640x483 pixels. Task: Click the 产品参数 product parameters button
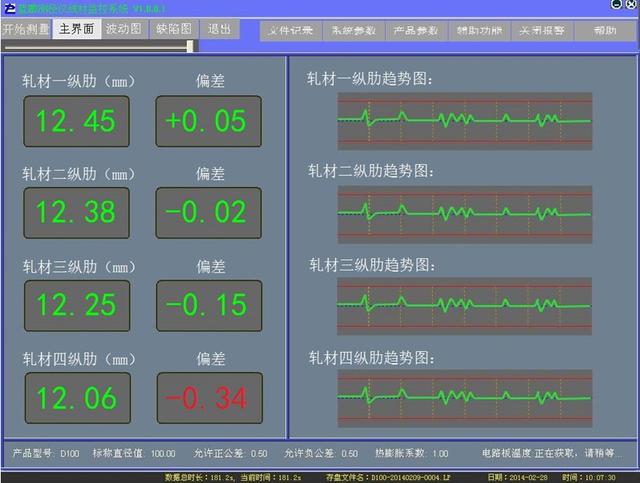pos(415,31)
